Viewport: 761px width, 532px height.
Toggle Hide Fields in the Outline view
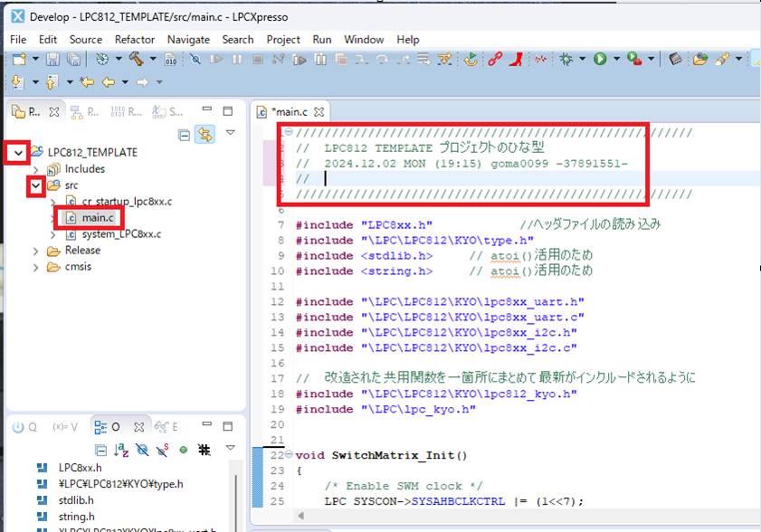(142, 449)
